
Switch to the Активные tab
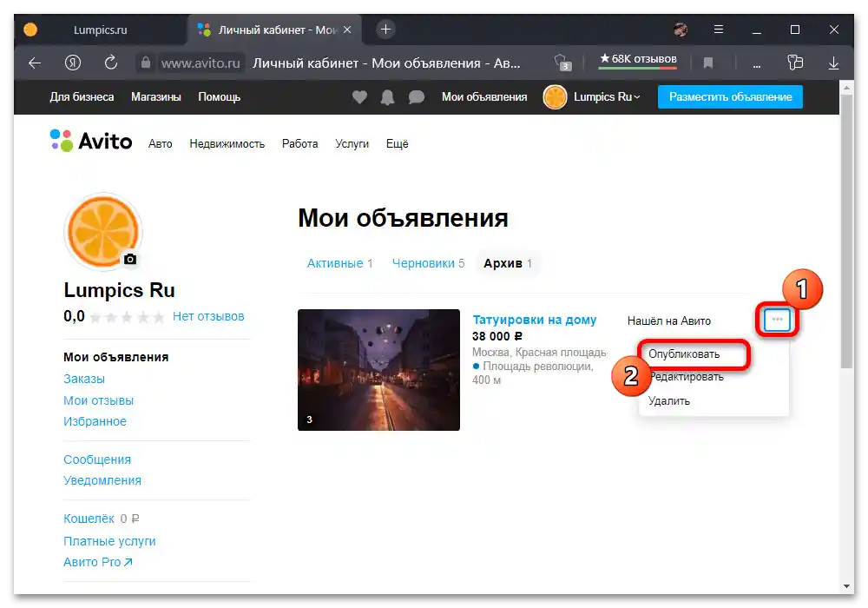pos(340,263)
